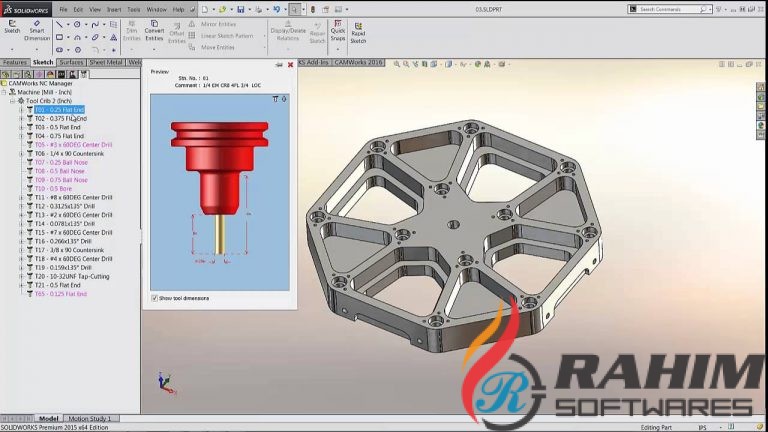Open the Insert menu
Screen dimensions: 768x432
[114, 9]
